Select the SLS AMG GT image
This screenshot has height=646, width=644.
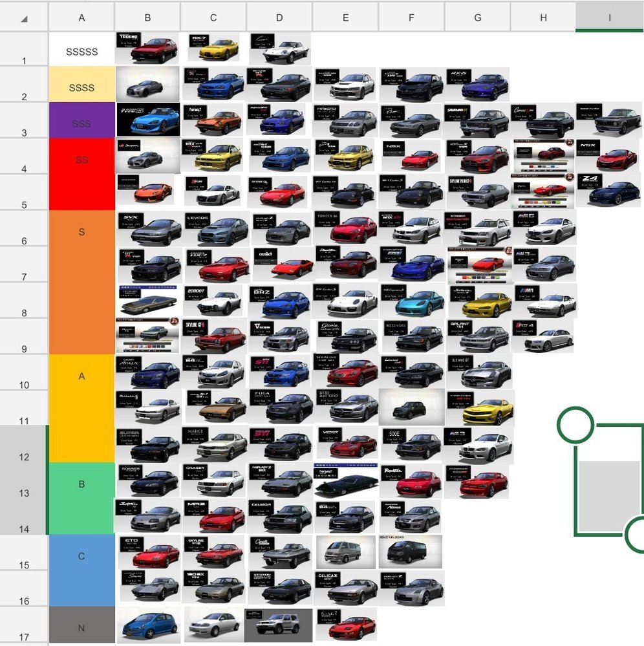click(x=480, y=371)
